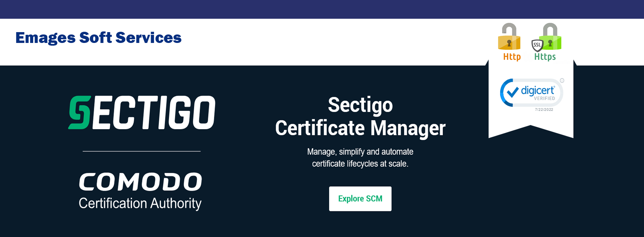Click the divider line below Sectigo logo
Viewport: 644px width, 237px height.
[x=142, y=151]
